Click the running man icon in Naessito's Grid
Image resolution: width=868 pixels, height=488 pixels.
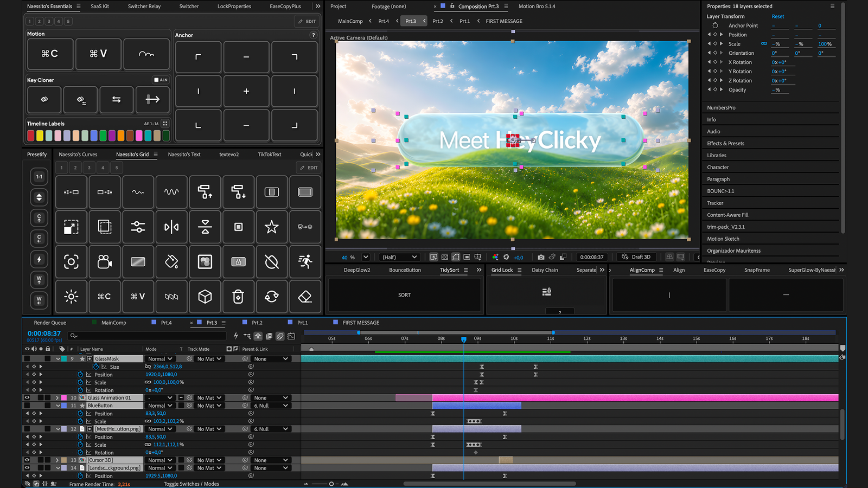click(305, 262)
